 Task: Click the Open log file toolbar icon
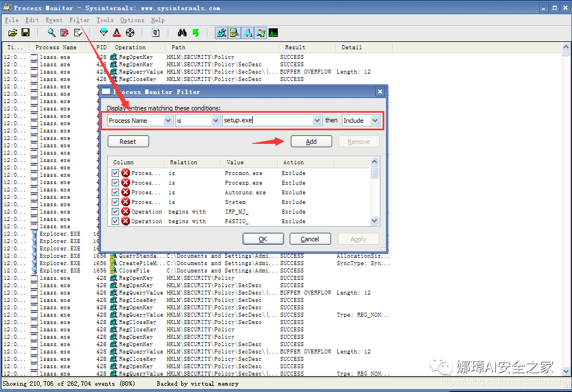click(13, 33)
